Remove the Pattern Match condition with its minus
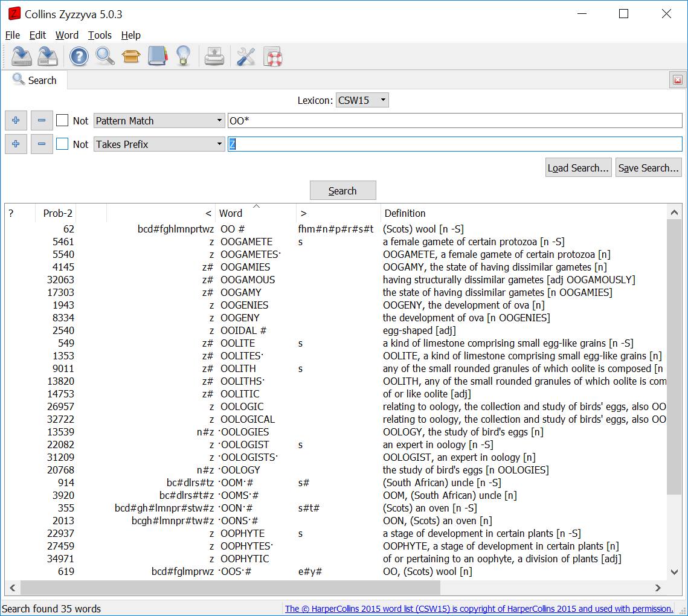 (x=42, y=120)
